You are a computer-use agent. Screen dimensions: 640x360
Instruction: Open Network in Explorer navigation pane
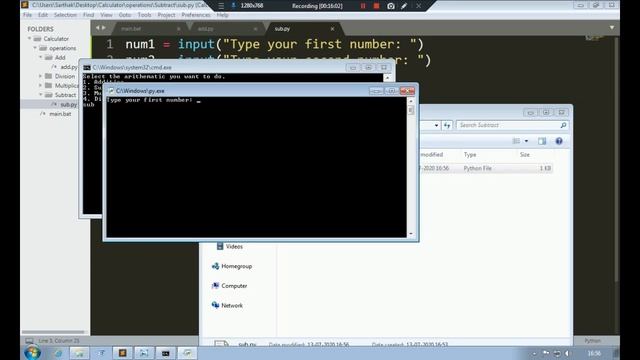pos(232,305)
